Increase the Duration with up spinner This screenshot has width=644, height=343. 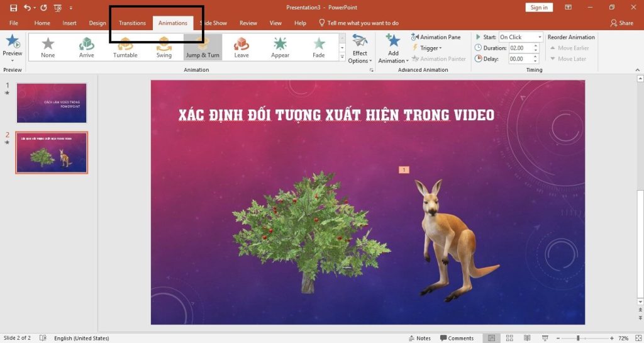(536, 45)
